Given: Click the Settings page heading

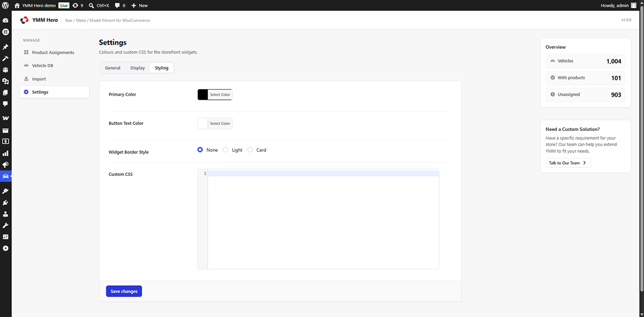Looking at the screenshot, I should click(112, 42).
